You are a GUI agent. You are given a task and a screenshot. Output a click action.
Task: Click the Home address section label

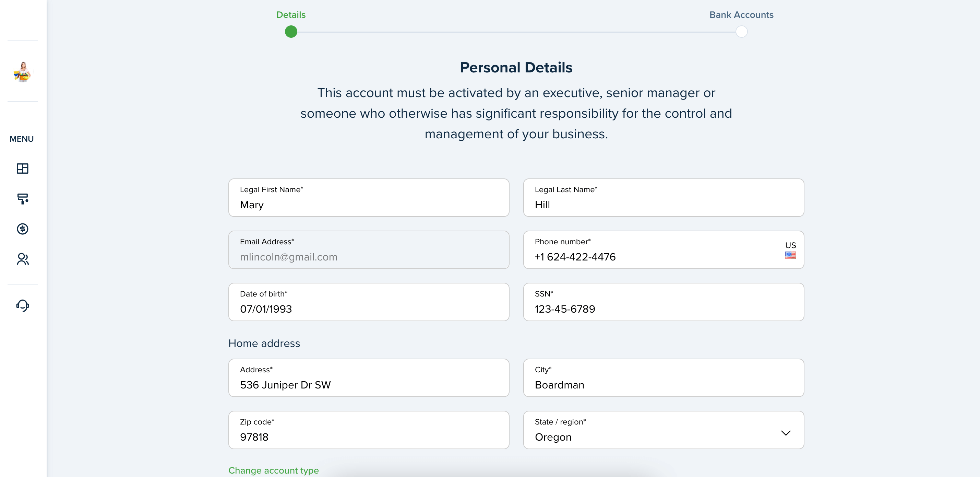click(x=264, y=344)
